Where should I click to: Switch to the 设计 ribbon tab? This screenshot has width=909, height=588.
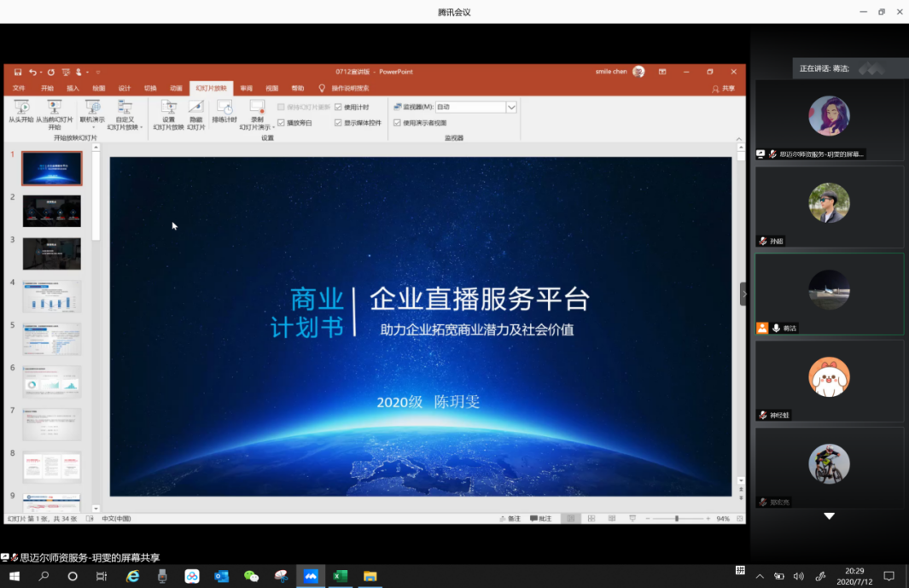[x=125, y=88]
